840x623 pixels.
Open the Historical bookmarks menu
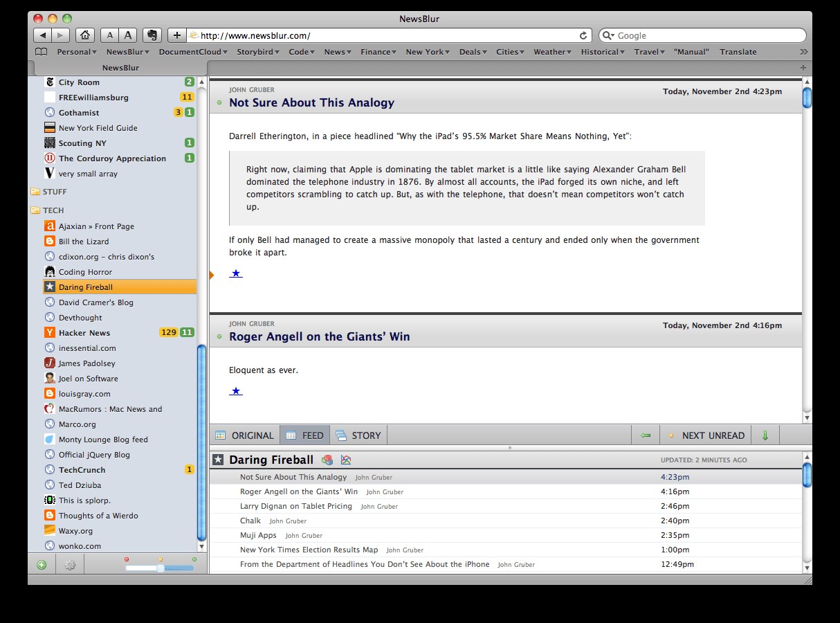(x=603, y=52)
